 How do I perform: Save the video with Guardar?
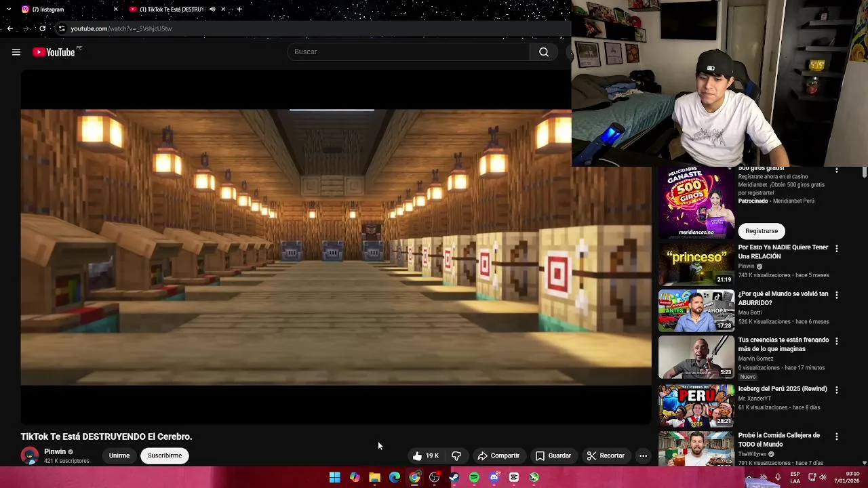pyautogui.click(x=553, y=456)
